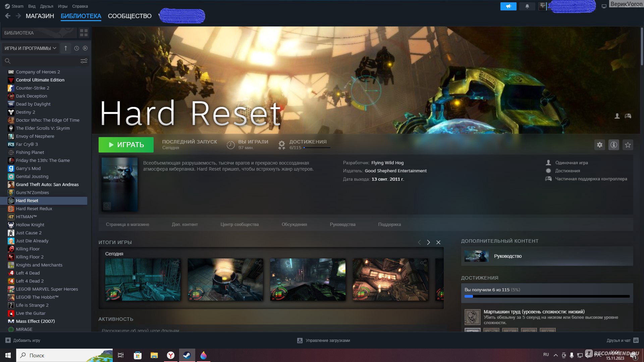Open Microsoft Store from taskbar

[138, 355]
